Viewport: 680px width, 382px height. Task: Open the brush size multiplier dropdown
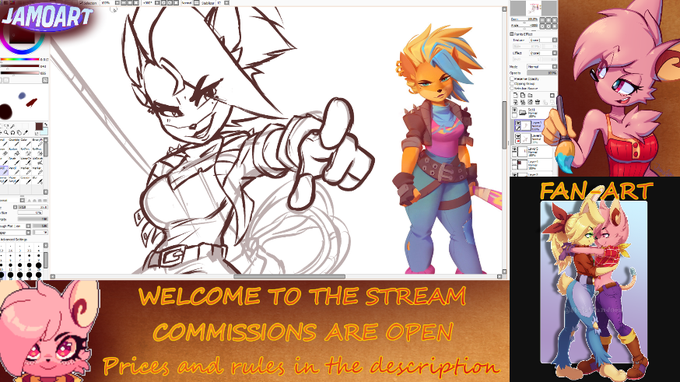(x=15, y=207)
